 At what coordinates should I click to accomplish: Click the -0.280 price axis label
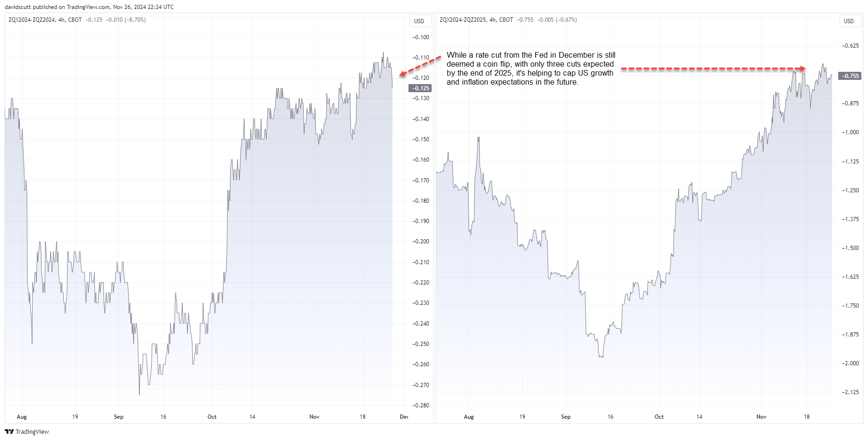point(420,405)
